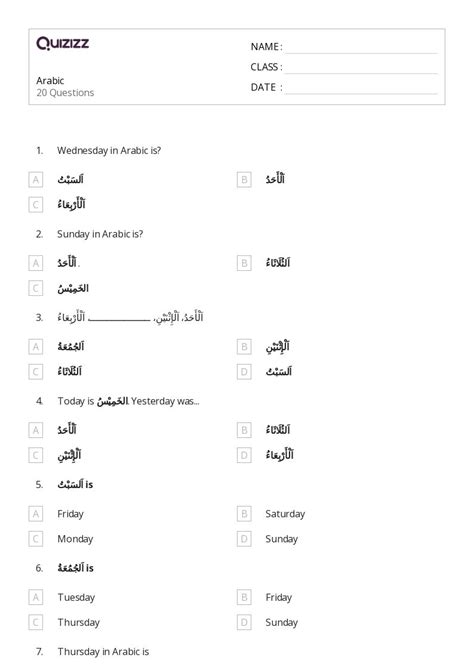Screen dimensions: 474x670
Task: Tick box D for question 4
Action: tap(244, 455)
